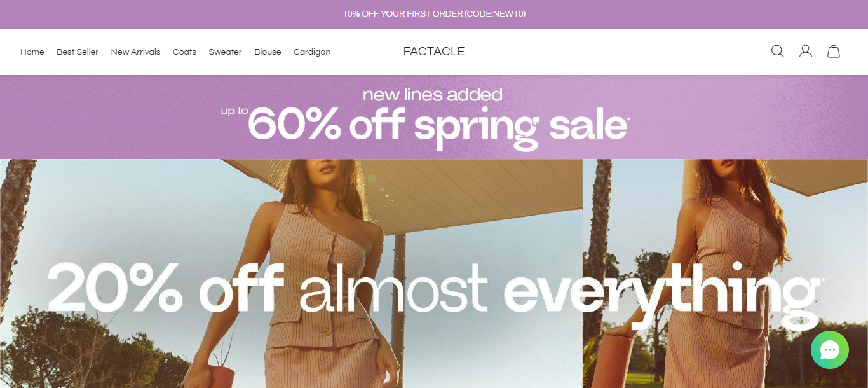This screenshot has width=868, height=388.
Task: Open the Cardigan category link
Action: tap(312, 52)
